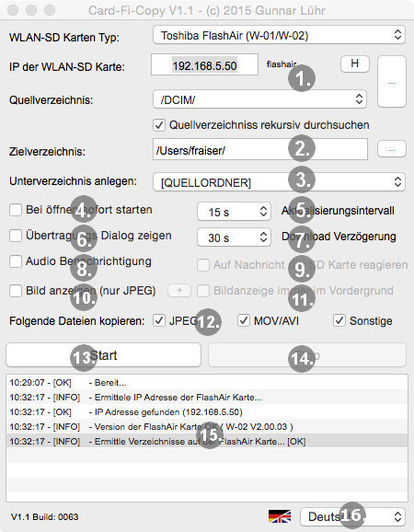Click the German/British flag language icon
Image resolution: width=414 pixels, height=532 pixels.
280,516
